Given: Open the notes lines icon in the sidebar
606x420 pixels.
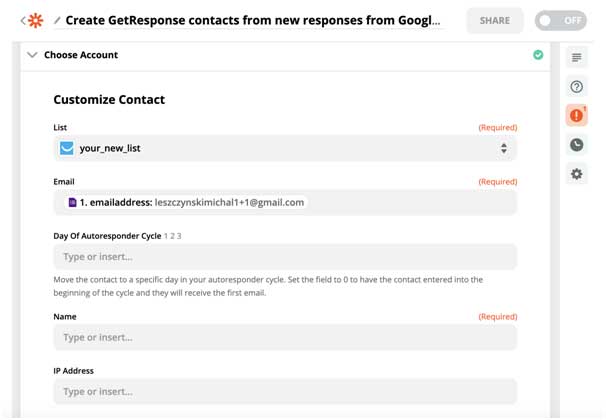Looking at the screenshot, I should [x=576, y=58].
